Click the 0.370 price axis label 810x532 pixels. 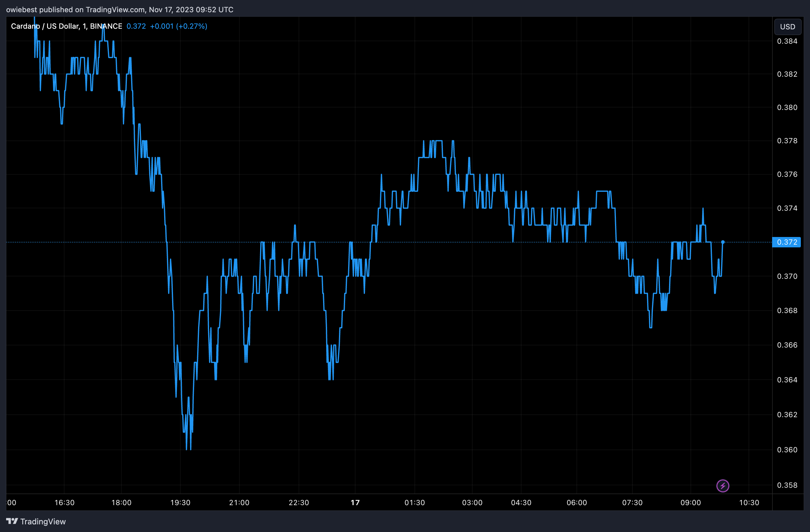pyautogui.click(x=787, y=276)
